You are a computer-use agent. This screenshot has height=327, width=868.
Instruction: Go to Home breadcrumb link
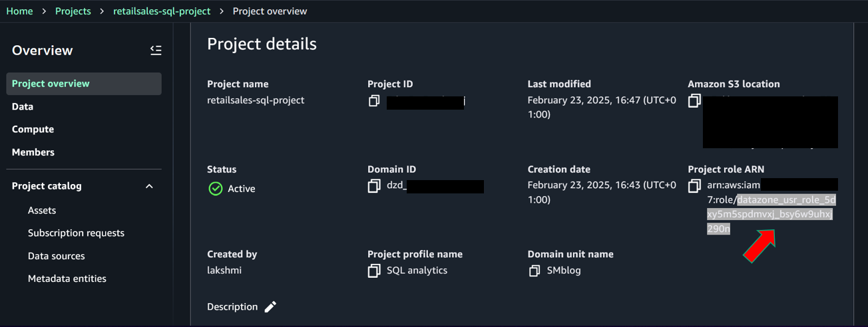19,11
